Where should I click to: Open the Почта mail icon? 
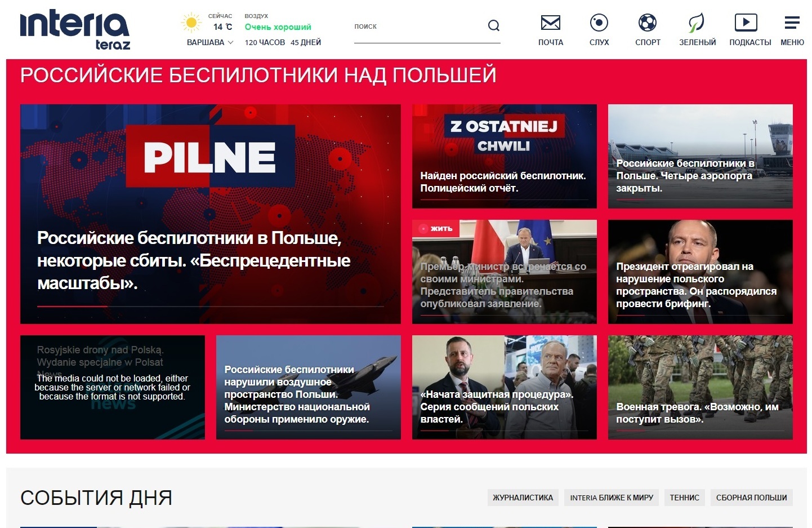(550, 24)
